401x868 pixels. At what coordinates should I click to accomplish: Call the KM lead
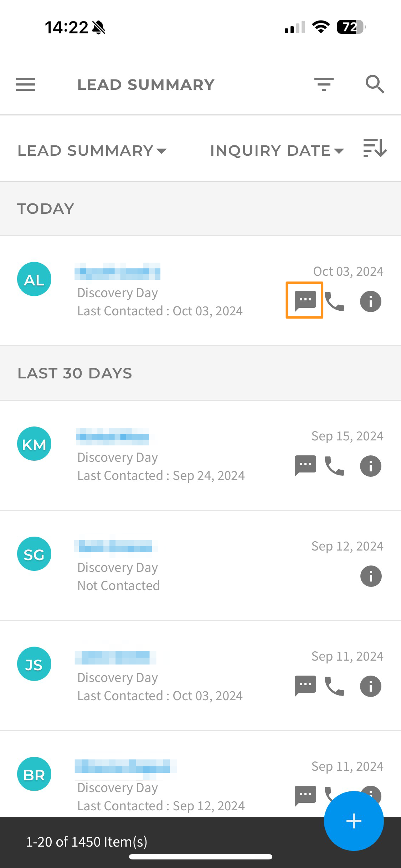pos(334,466)
